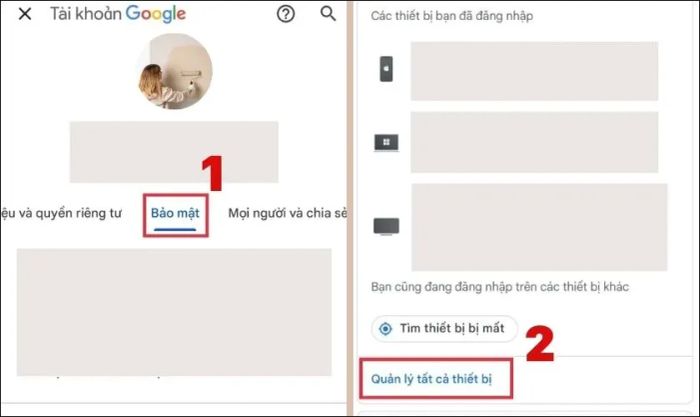The height and width of the screenshot is (417, 700).
Task: Select the Windows device entry row
Action: [x=534, y=142]
